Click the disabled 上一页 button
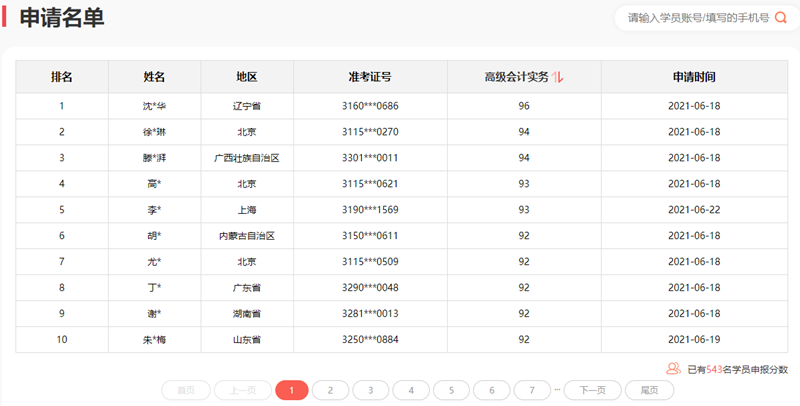Image resolution: width=800 pixels, height=406 pixels. coord(243,390)
